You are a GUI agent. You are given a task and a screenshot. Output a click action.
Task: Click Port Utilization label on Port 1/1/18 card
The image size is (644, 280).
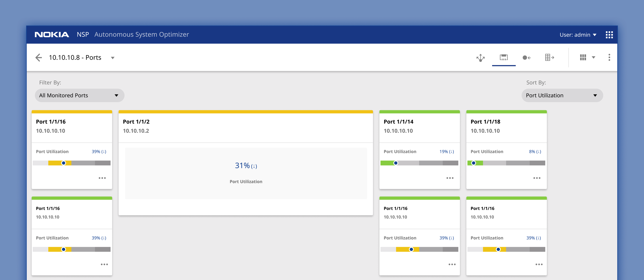487,152
